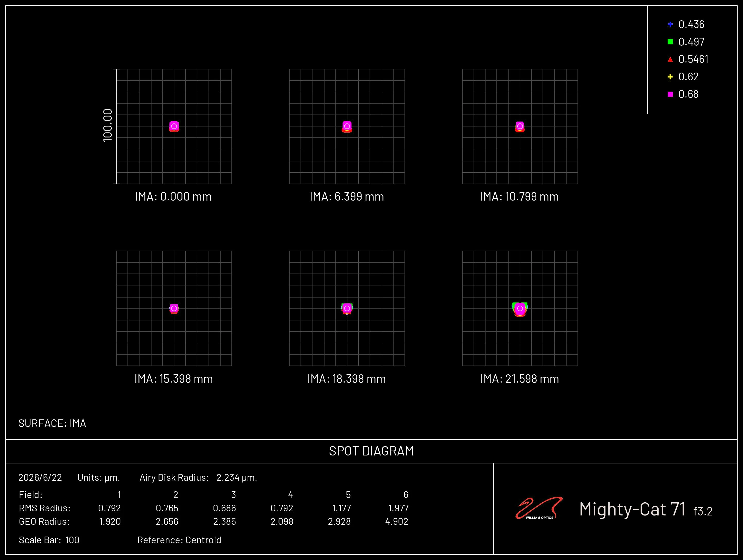Click the 'RMS Radius:' row label

tap(45, 508)
